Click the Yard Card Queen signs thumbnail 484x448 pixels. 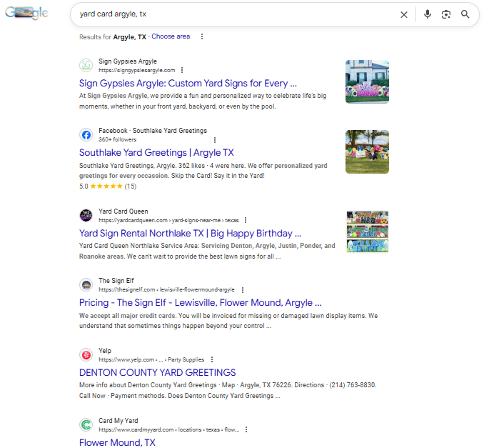pos(367,232)
